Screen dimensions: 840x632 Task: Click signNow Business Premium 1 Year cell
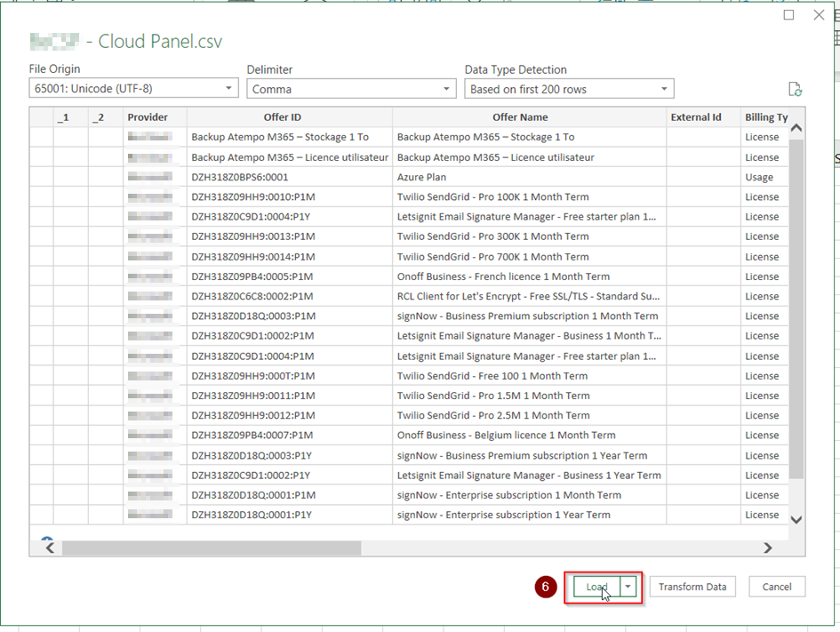coord(529,456)
